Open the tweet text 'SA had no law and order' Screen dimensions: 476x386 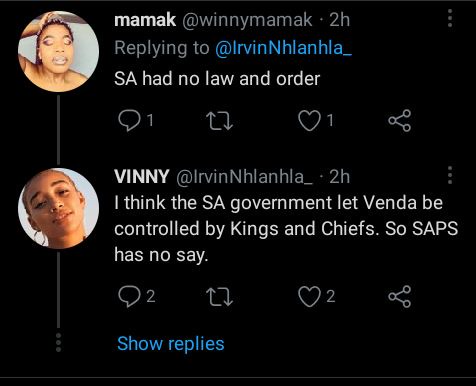pyautogui.click(x=217, y=79)
